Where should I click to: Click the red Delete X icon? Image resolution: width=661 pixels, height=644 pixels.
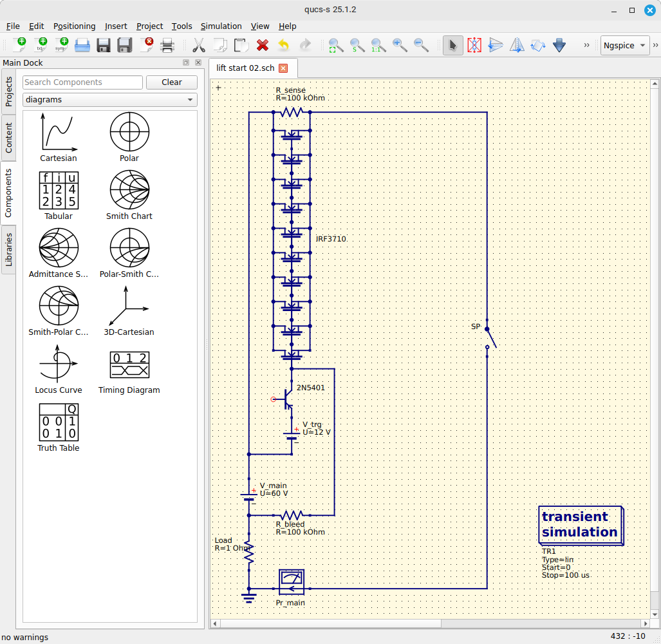click(262, 45)
